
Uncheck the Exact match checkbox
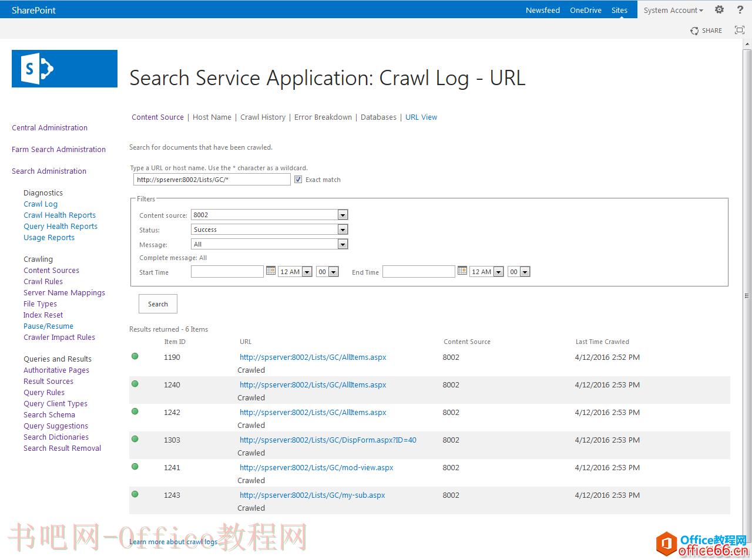(x=298, y=180)
